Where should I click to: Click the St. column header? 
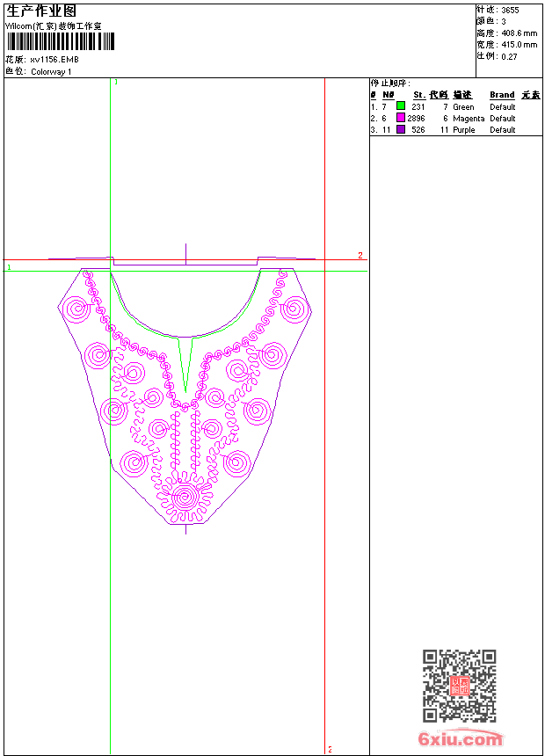pos(419,95)
